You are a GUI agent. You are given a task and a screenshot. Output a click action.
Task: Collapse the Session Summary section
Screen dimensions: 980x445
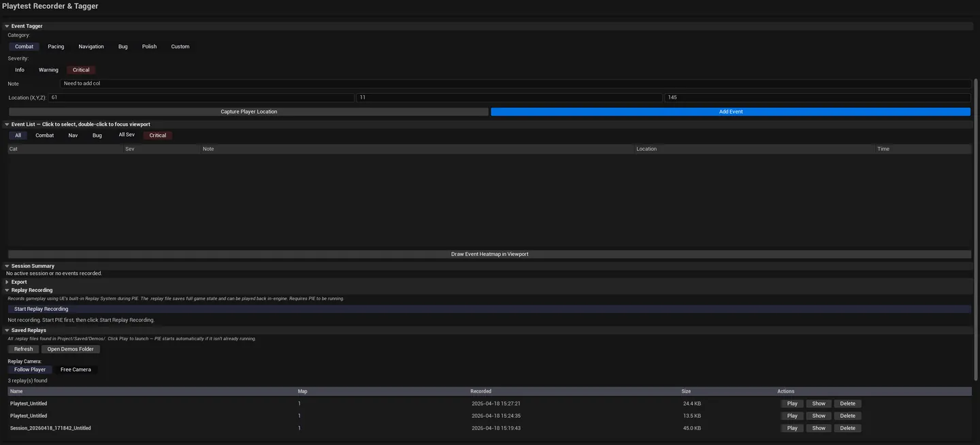[x=7, y=266]
